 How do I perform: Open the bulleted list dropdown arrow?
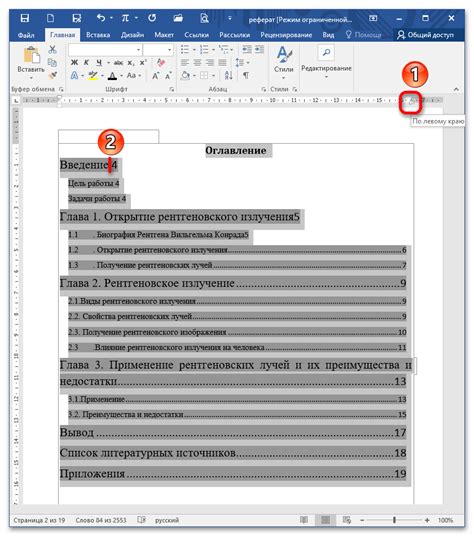194,50
